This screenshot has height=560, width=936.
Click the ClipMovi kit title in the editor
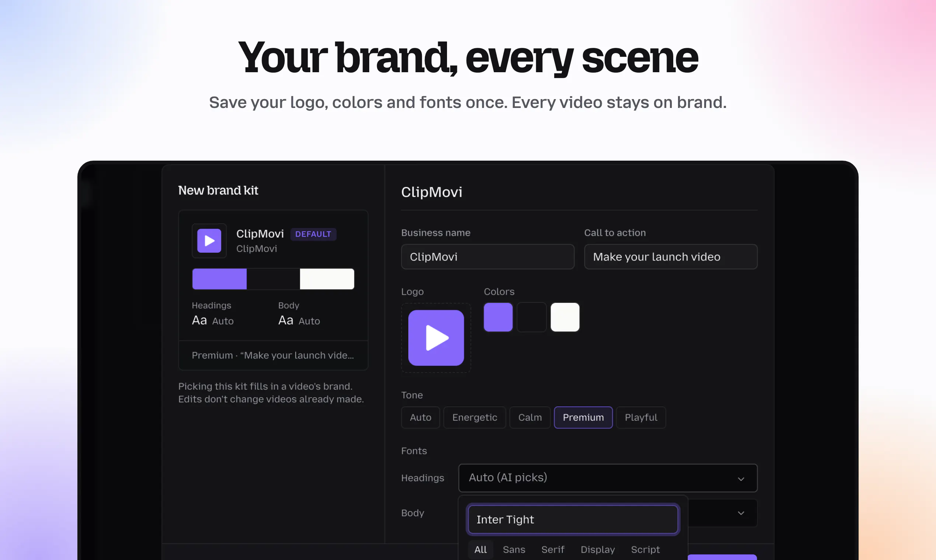432,192
